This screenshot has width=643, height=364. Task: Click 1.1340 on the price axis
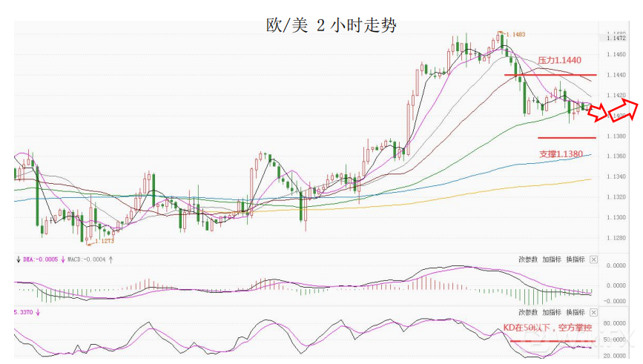616,176
